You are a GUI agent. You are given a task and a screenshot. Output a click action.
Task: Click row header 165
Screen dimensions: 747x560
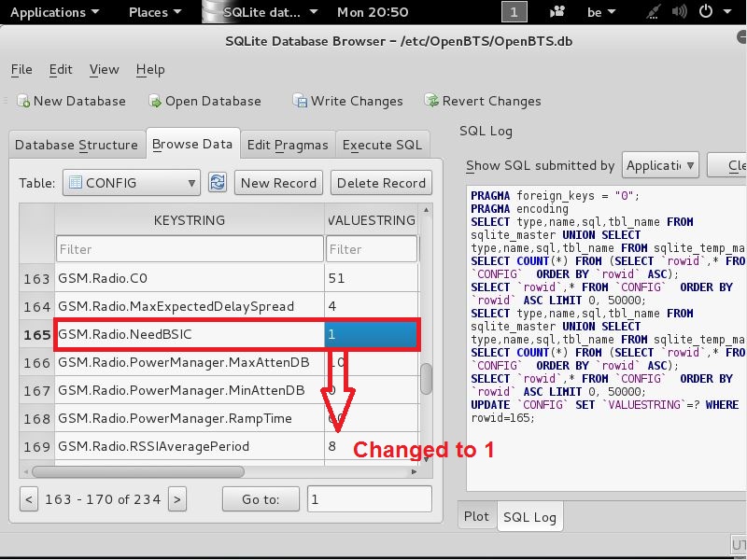[x=37, y=334]
